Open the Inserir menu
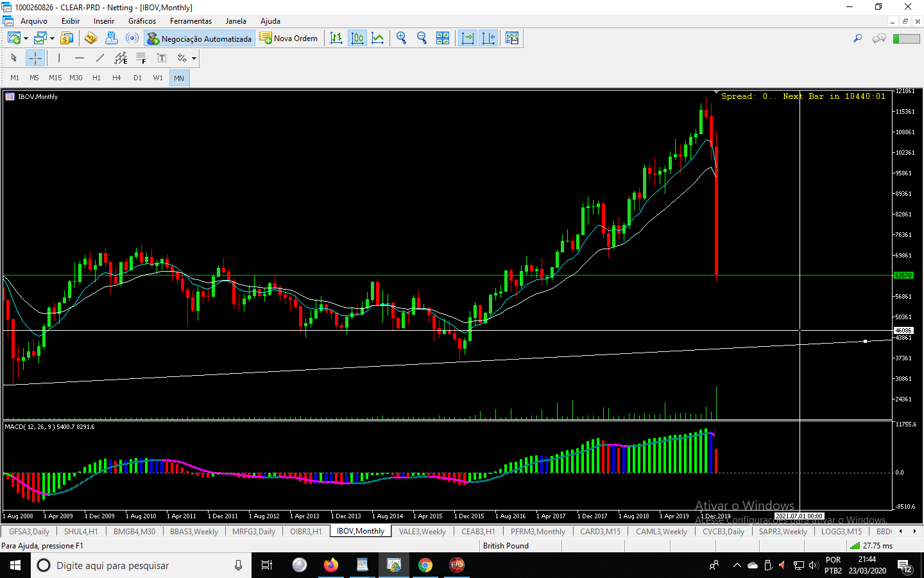This screenshot has height=578, width=924. (x=104, y=21)
